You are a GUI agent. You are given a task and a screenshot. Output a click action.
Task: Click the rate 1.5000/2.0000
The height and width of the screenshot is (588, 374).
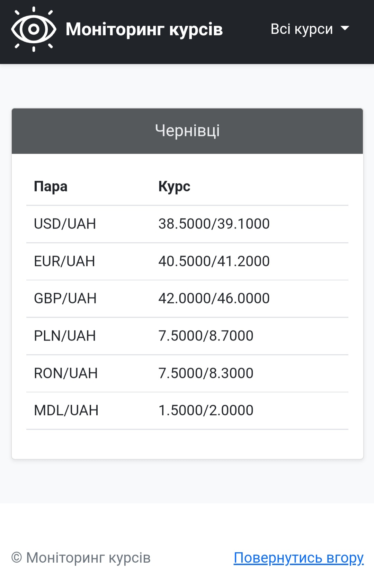tap(206, 410)
